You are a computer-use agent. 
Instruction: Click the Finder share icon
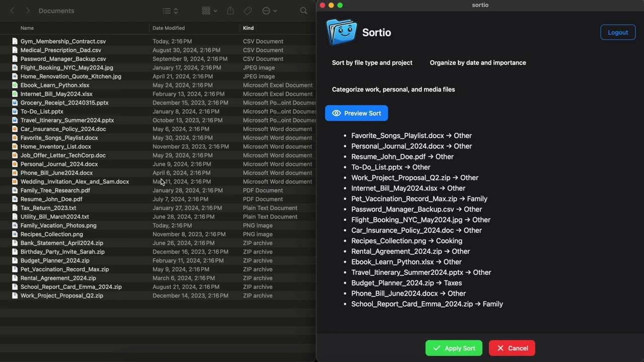230,11
